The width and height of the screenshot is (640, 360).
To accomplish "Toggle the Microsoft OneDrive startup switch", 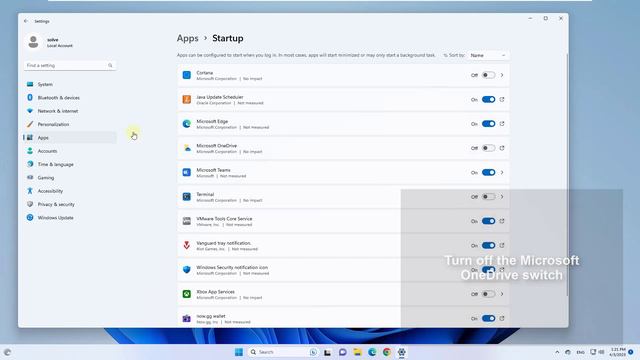I will [488, 148].
